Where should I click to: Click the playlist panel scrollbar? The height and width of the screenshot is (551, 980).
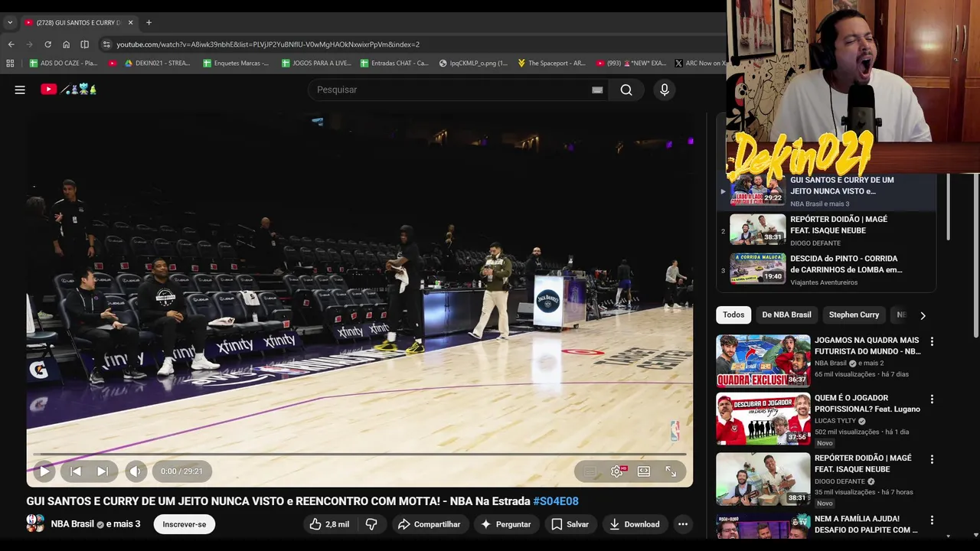coord(949,207)
